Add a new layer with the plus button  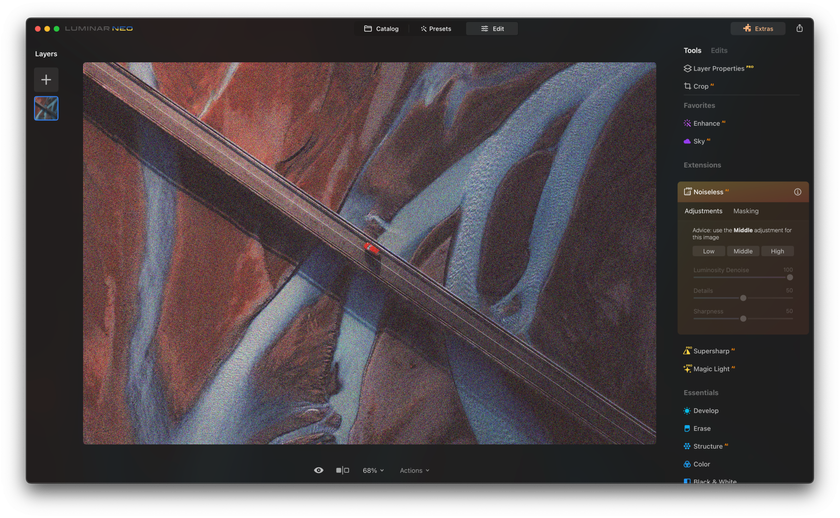(46, 80)
